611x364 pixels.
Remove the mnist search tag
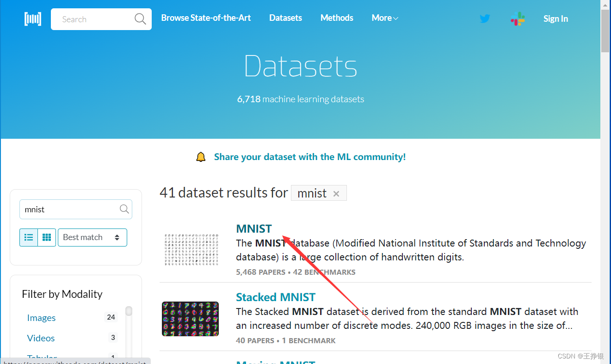336,194
